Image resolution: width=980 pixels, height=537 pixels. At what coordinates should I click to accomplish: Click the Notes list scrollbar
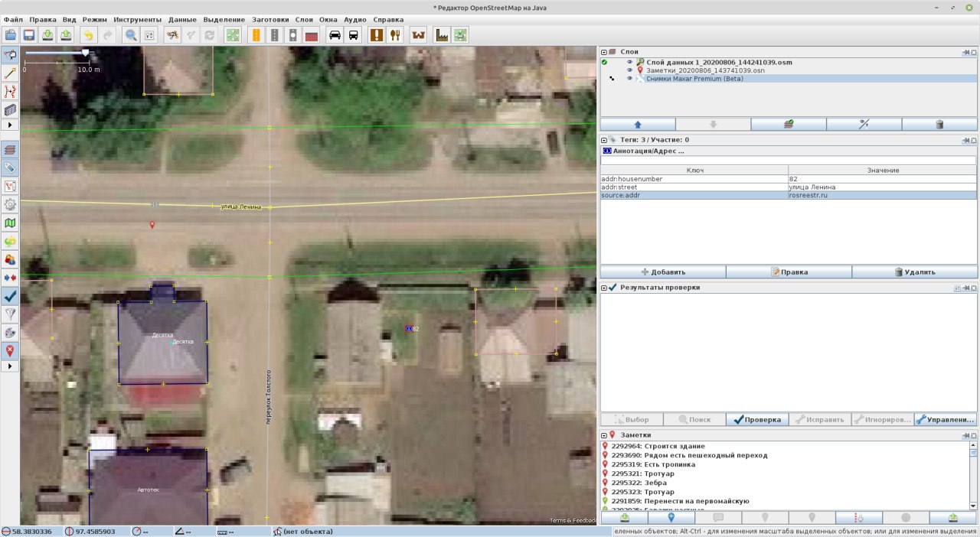coord(974,474)
